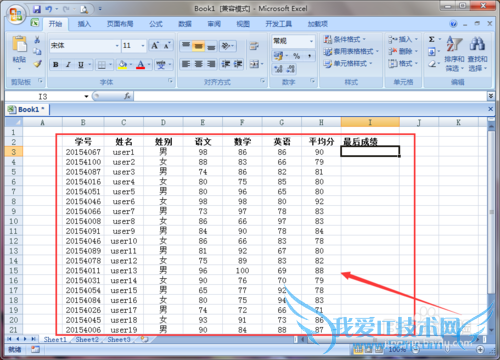
Task: Save the workbook via Quick Access
Action: tap(36, 9)
